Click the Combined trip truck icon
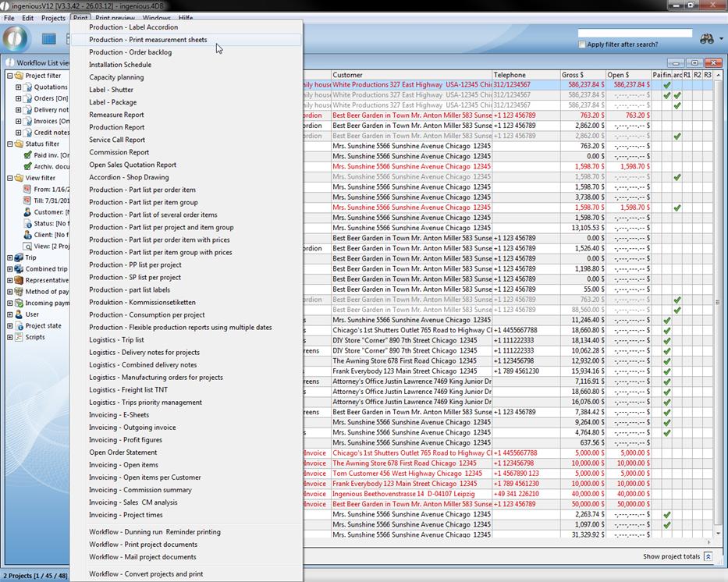728x582 pixels. tap(19, 269)
